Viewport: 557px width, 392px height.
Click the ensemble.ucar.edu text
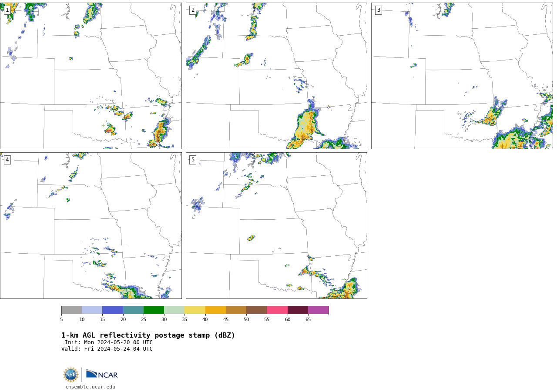click(91, 387)
